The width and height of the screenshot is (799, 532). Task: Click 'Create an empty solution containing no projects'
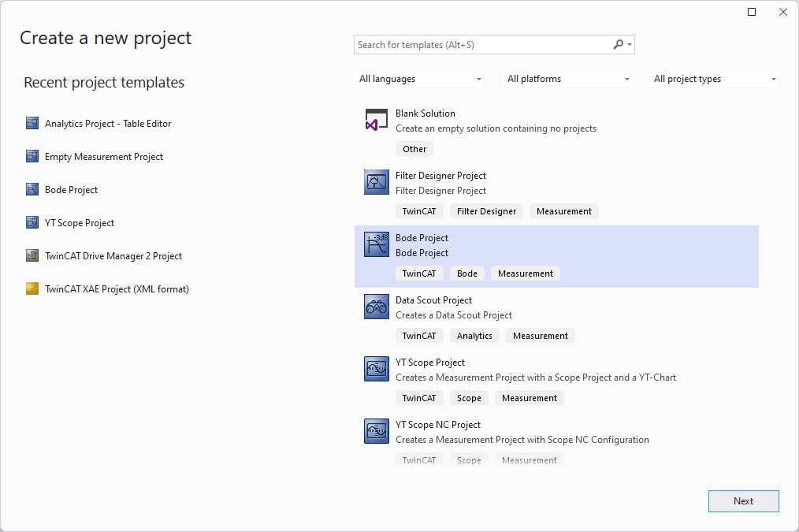point(496,128)
